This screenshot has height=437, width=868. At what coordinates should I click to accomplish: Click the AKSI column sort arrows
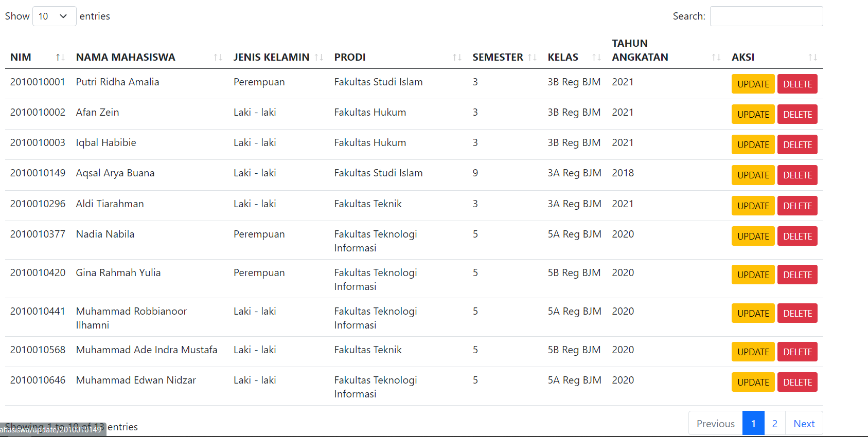(x=812, y=57)
